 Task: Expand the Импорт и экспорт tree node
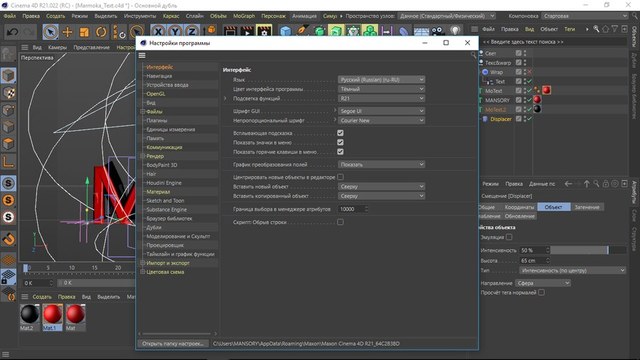tap(143, 263)
